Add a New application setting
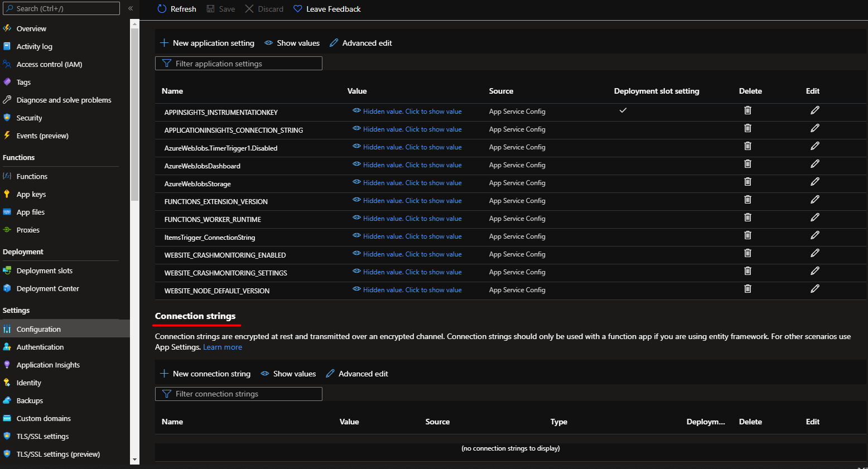 [x=207, y=43]
